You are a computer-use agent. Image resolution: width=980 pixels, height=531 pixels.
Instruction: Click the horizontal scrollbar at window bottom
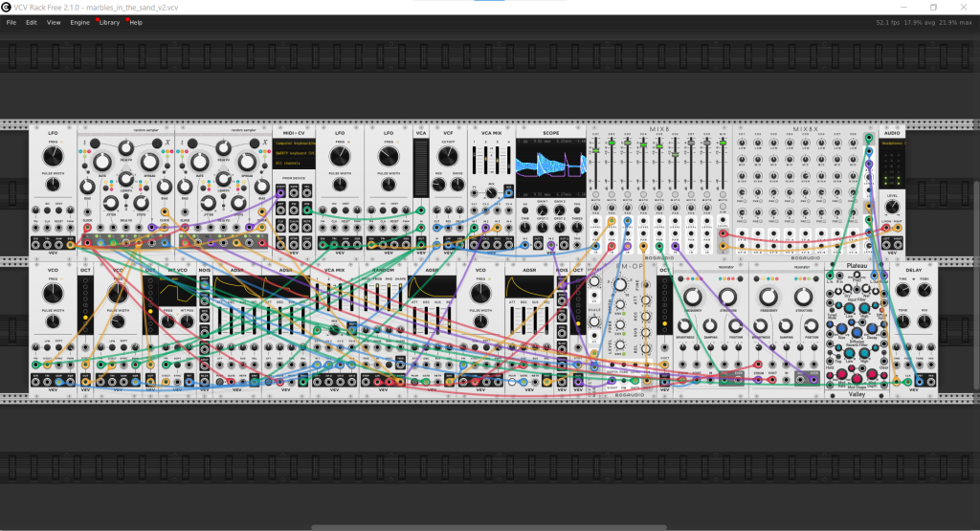point(489,528)
